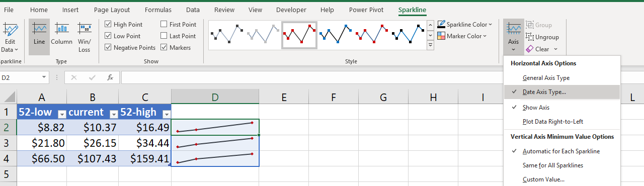This screenshot has width=644, height=186.
Task: Move the style gallery up one row
Action: (430, 25)
